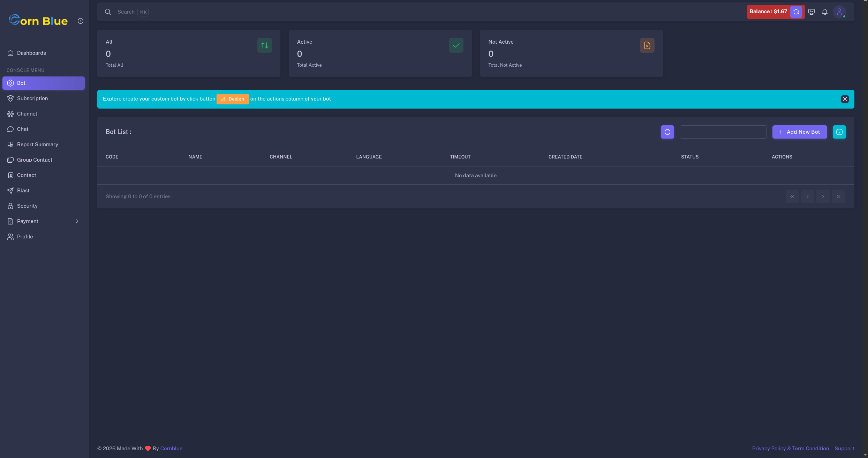This screenshot has height=458, width=868.
Task: Open the notifications bell
Action: click(825, 12)
